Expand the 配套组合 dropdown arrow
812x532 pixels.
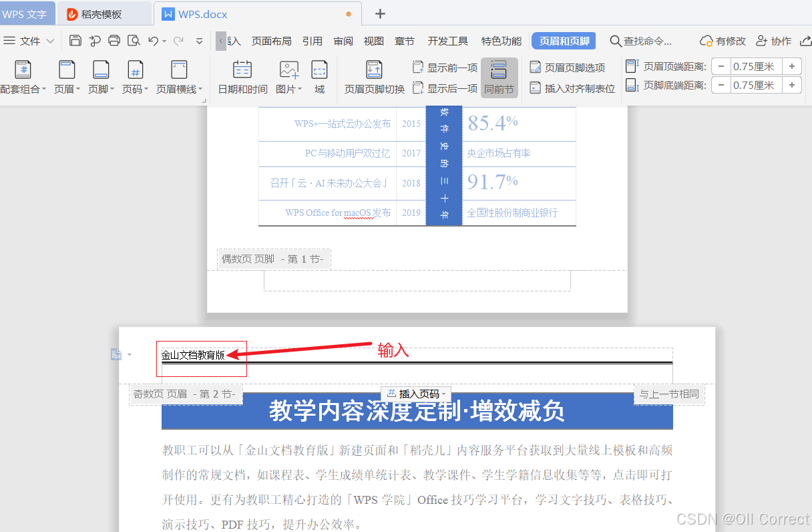click(44, 90)
